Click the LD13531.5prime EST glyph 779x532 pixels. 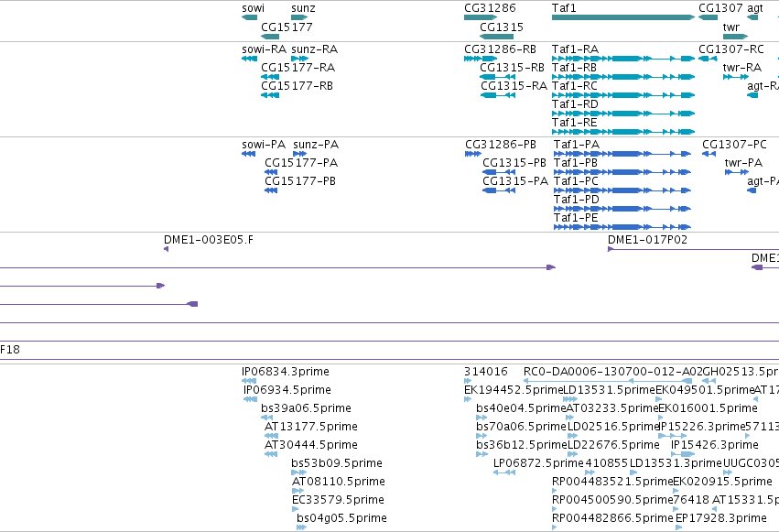coord(570,399)
